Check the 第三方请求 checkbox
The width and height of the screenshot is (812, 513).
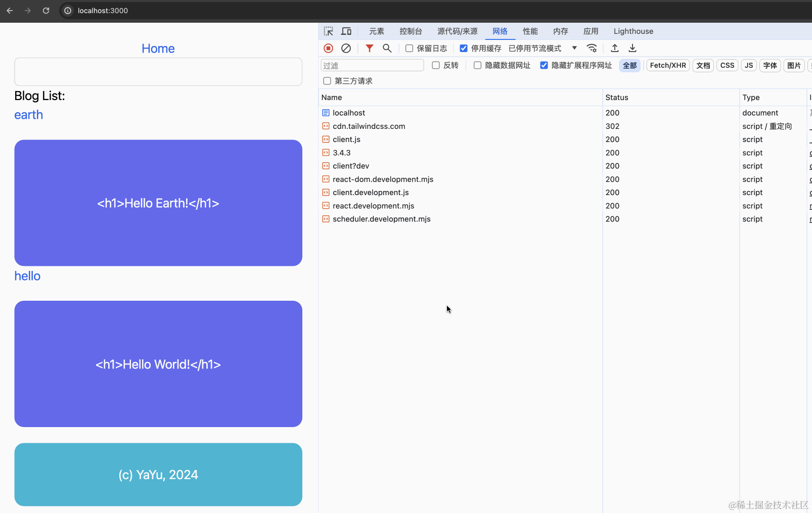pyautogui.click(x=327, y=80)
